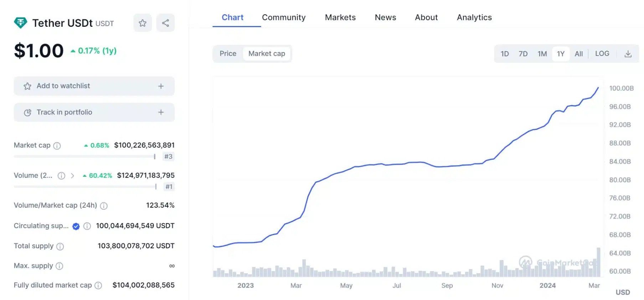Open the Community tab

(x=284, y=17)
